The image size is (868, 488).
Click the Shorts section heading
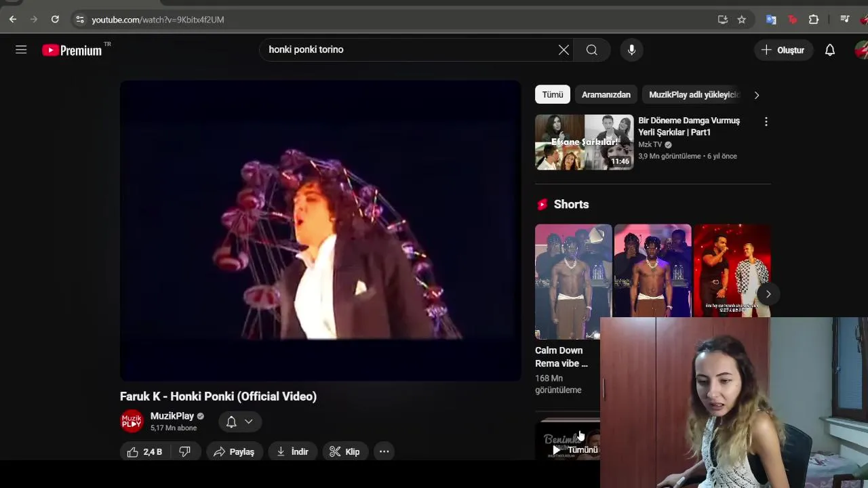pos(571,205)
